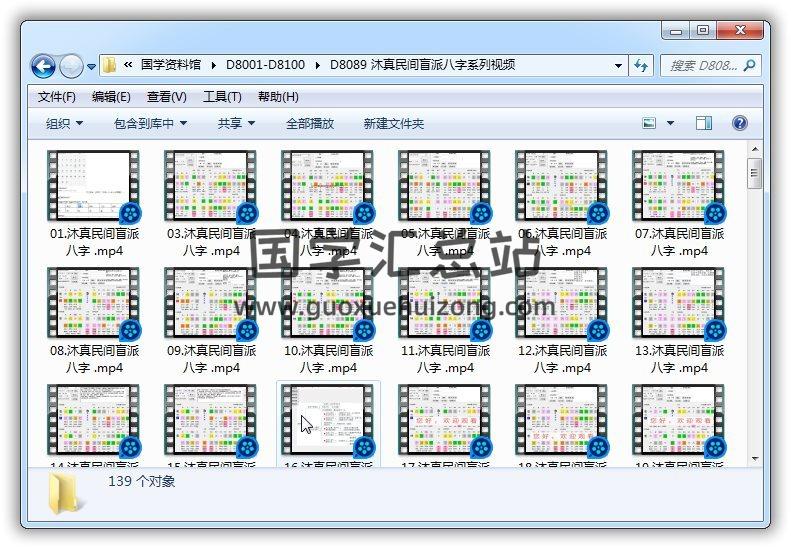Click the Forward navigation arrow button

click(71, 66)
